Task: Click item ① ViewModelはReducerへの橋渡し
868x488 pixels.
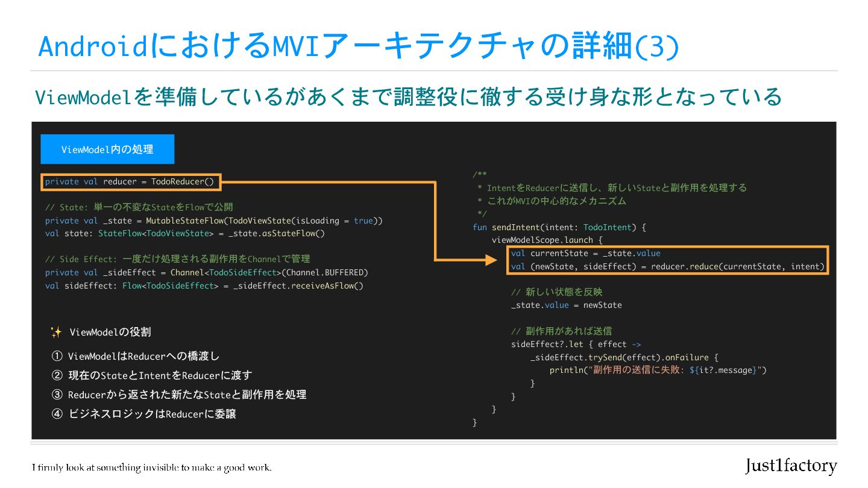Action: (x=136, y=356)
